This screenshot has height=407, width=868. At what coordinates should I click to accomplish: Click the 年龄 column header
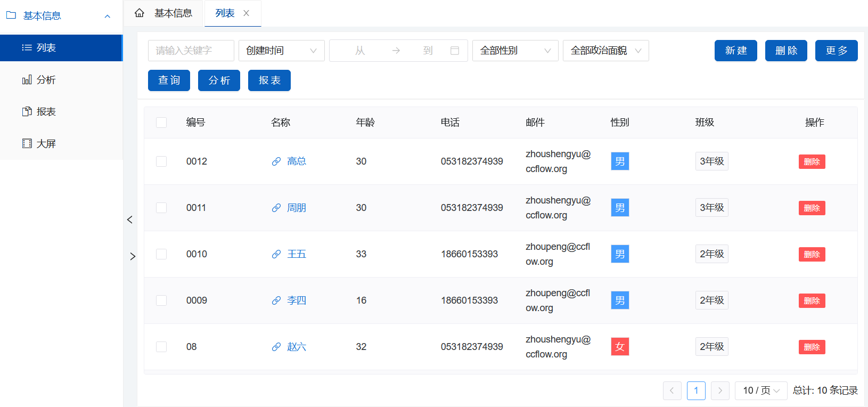click(365, 123)
